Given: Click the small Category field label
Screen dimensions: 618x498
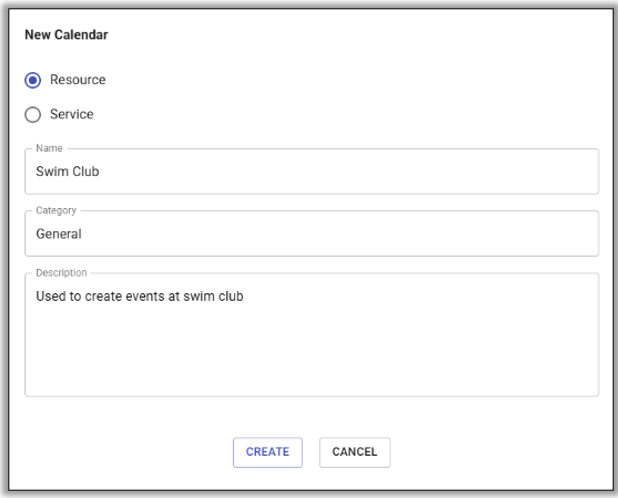Looking at the screenshot, I should point(56,211).
